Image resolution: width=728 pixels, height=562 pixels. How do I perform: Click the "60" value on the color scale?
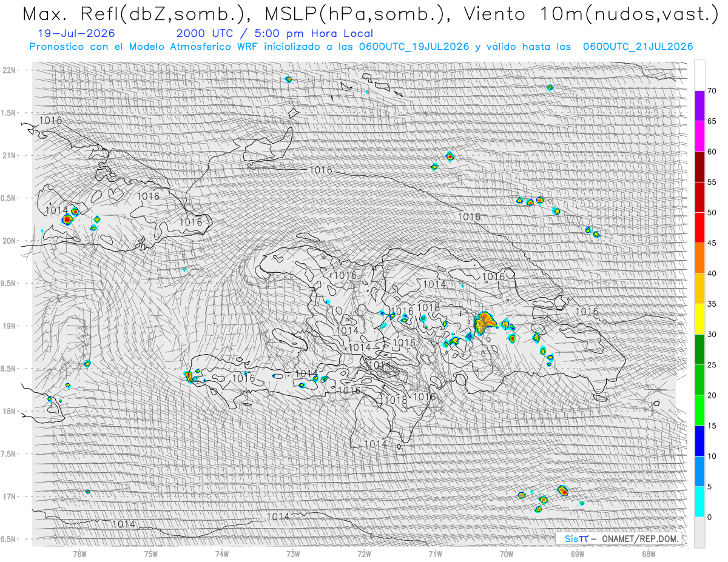pos(713,152)
